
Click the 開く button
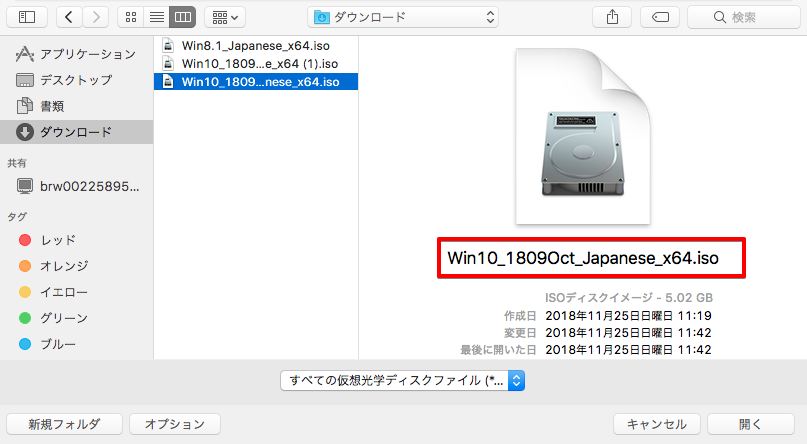click(751, 424)
